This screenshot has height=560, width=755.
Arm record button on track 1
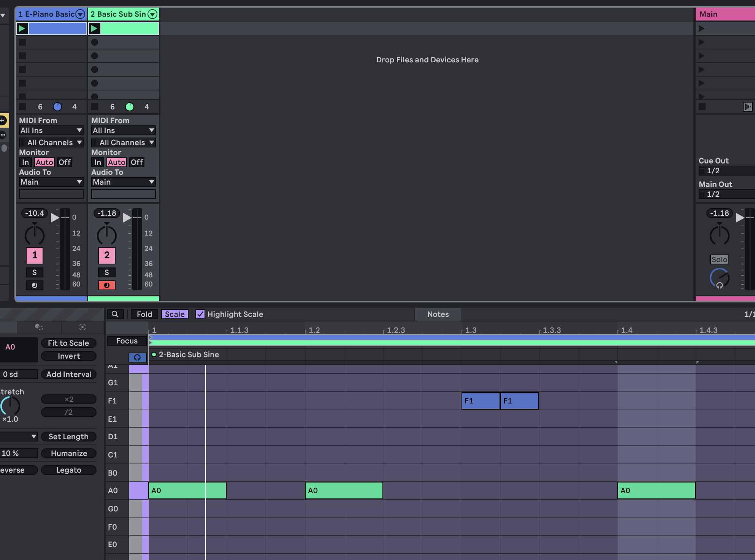pyautogui.click(x=35, y=285)
